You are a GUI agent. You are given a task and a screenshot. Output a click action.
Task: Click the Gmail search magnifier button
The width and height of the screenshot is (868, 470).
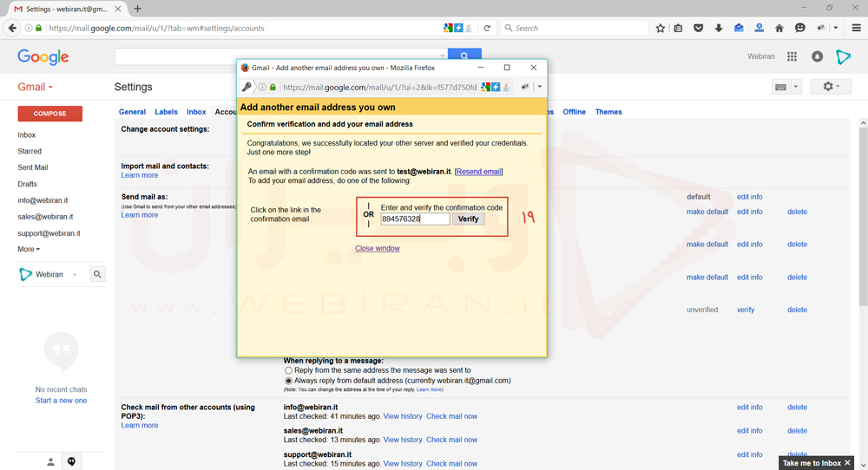point(464,55)
